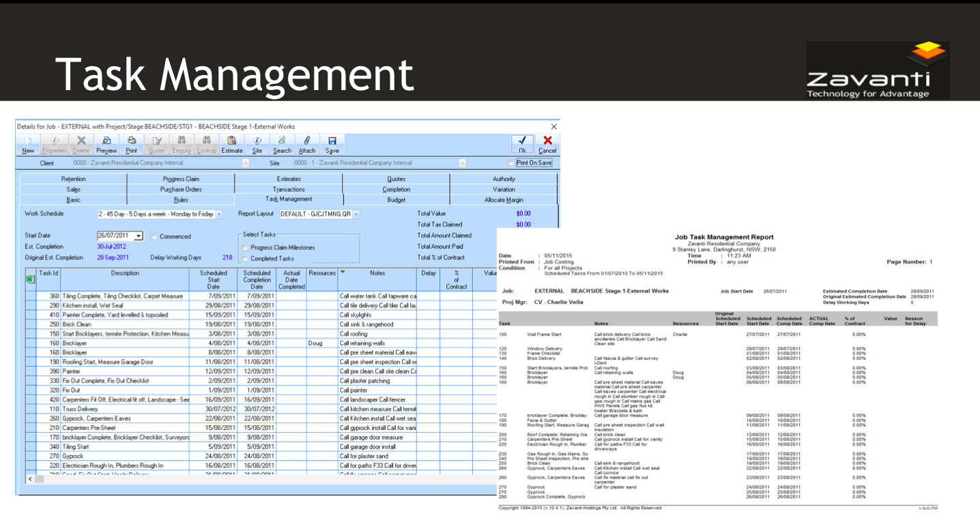The width and height of the screenshot is (980, 531).
Task: Click the Save floppy disk icon
Action: tap(332, 144)
